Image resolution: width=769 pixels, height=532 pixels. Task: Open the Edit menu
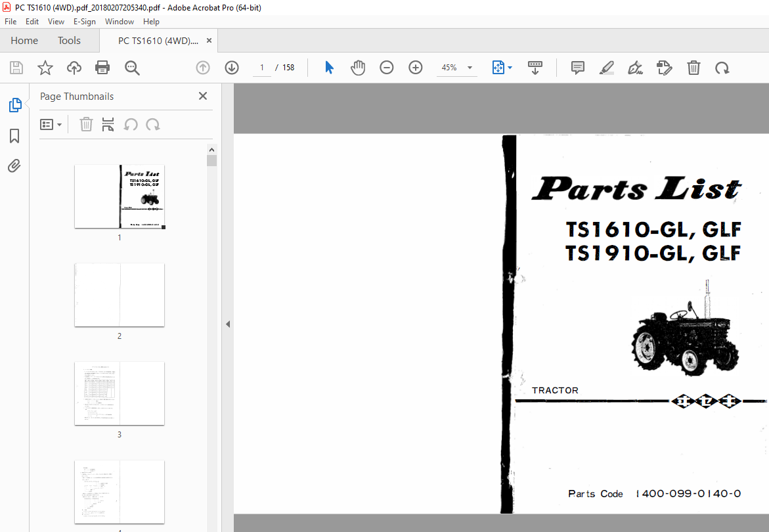click(x=32, y=22)
